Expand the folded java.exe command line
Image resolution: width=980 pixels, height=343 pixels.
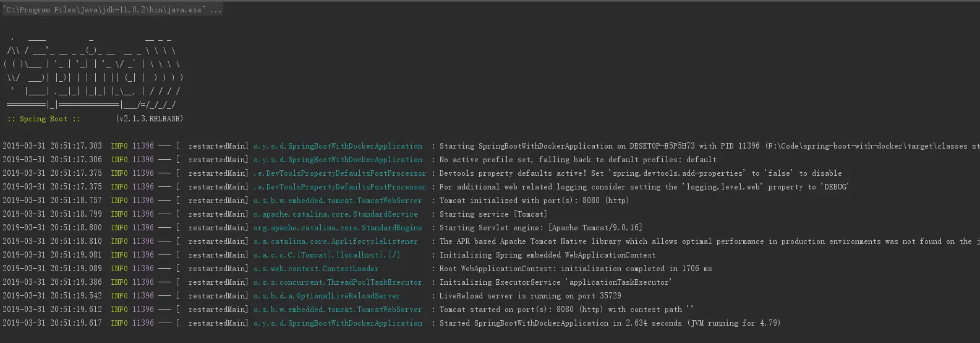click(215, 10)
